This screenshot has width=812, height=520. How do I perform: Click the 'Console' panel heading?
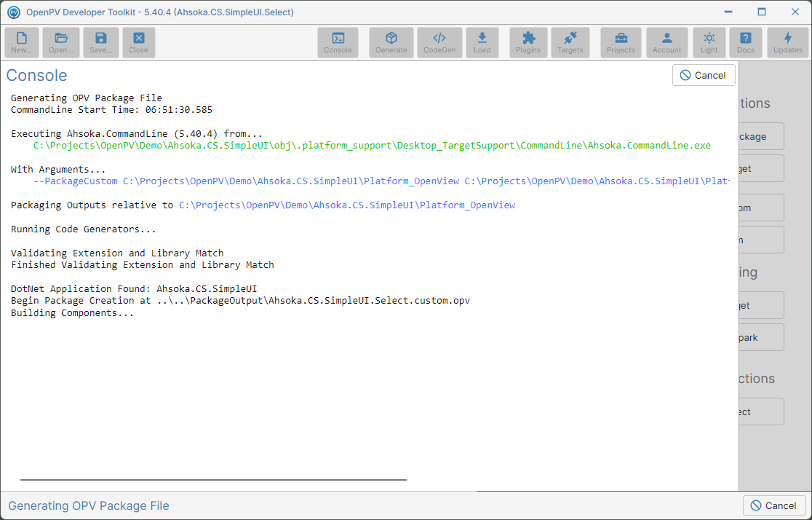point(37,75)
